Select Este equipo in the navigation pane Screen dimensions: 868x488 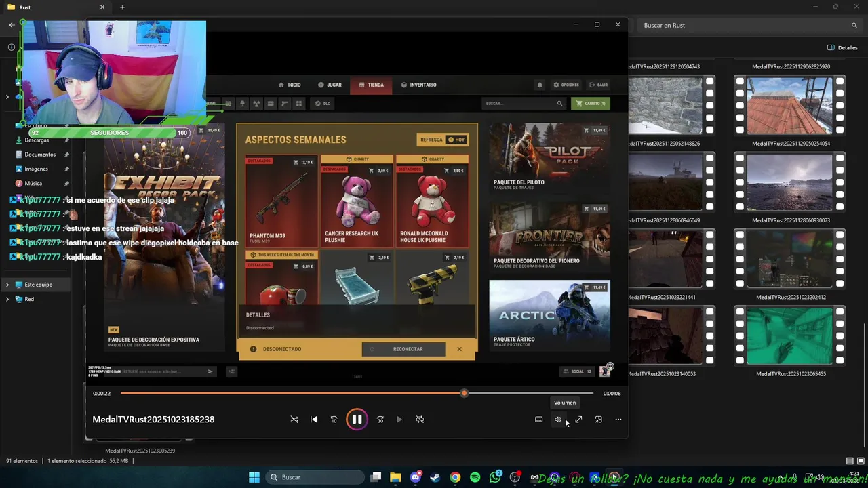point(38,285)
